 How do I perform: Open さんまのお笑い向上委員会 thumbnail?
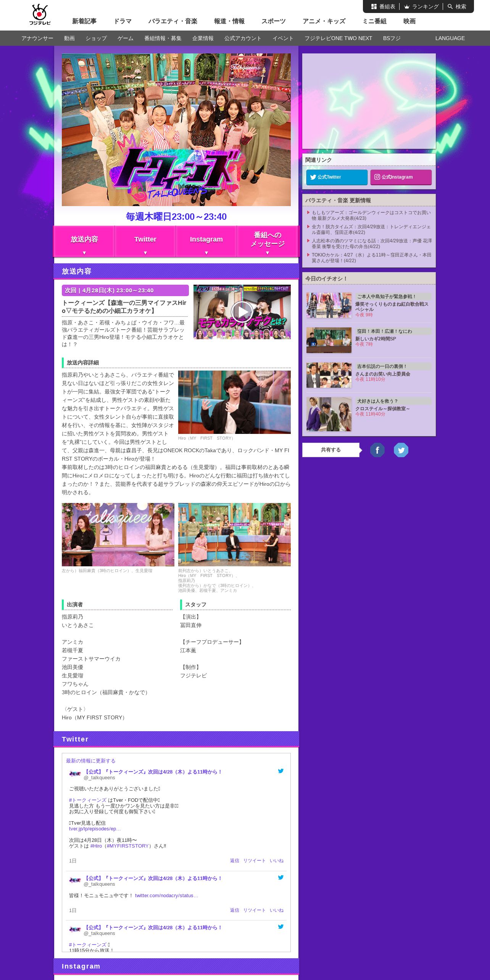pos(329,375)
